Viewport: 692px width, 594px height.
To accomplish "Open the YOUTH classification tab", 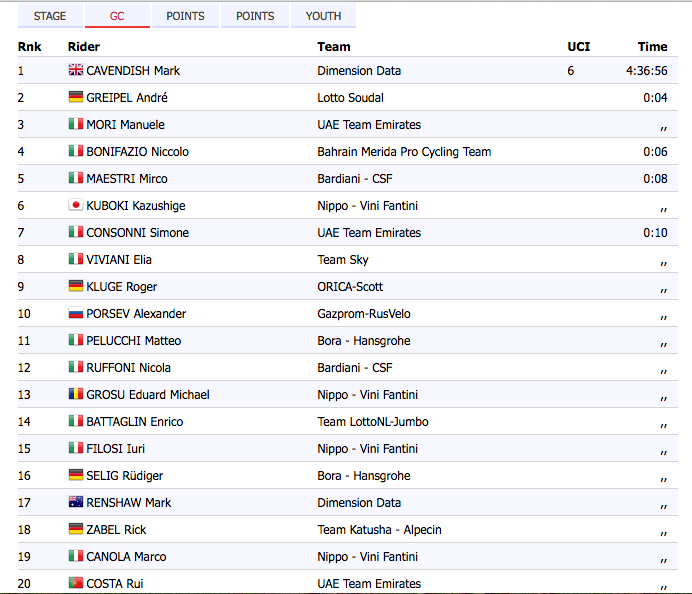I will 323,16.
